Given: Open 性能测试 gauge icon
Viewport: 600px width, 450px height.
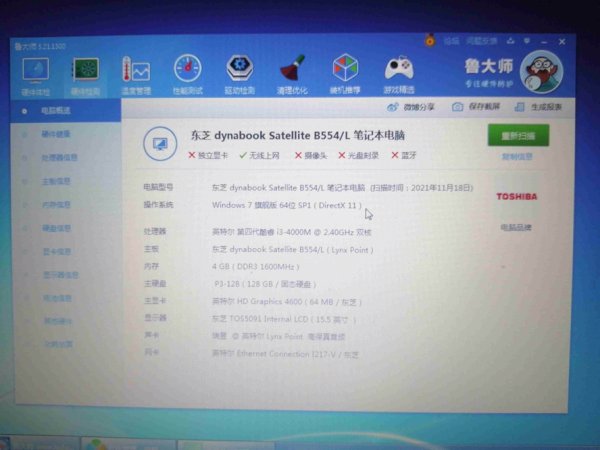Looking at the screenshot, I should click(x=188, y=68).
